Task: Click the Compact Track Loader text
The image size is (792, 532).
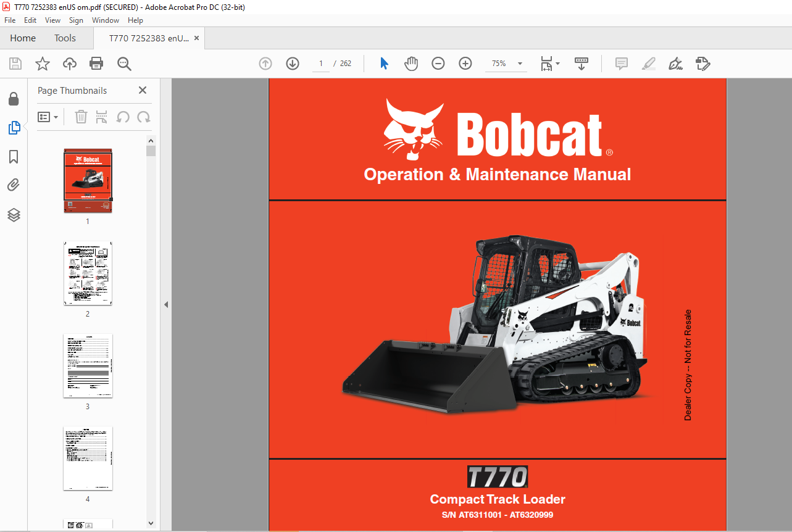Action: pos(498,499)
